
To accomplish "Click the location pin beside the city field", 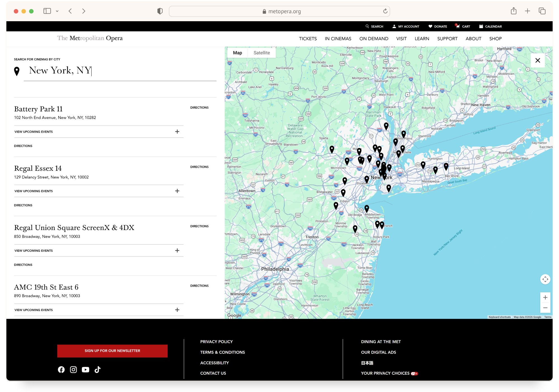I will [x=17, y=71].
